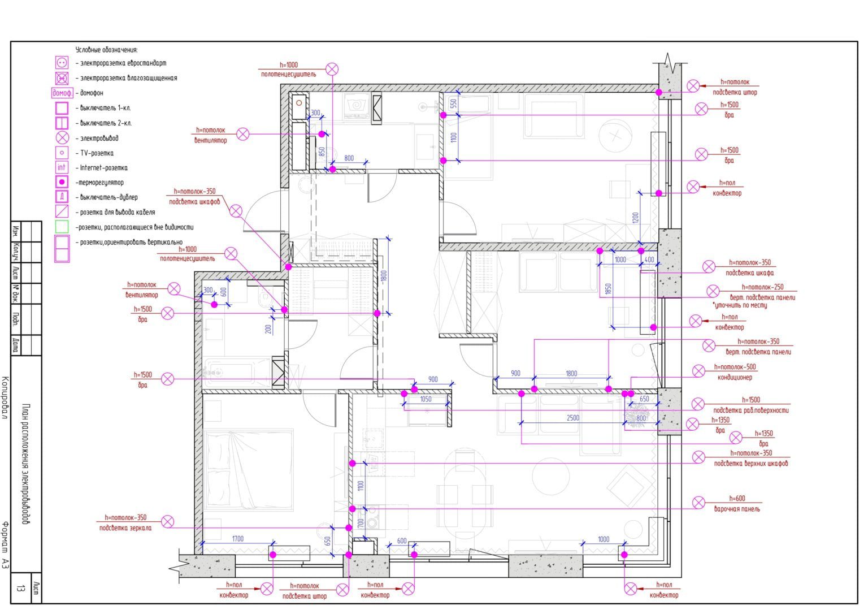Click the '№ док.' title block cell

click(x=16, y=293)
